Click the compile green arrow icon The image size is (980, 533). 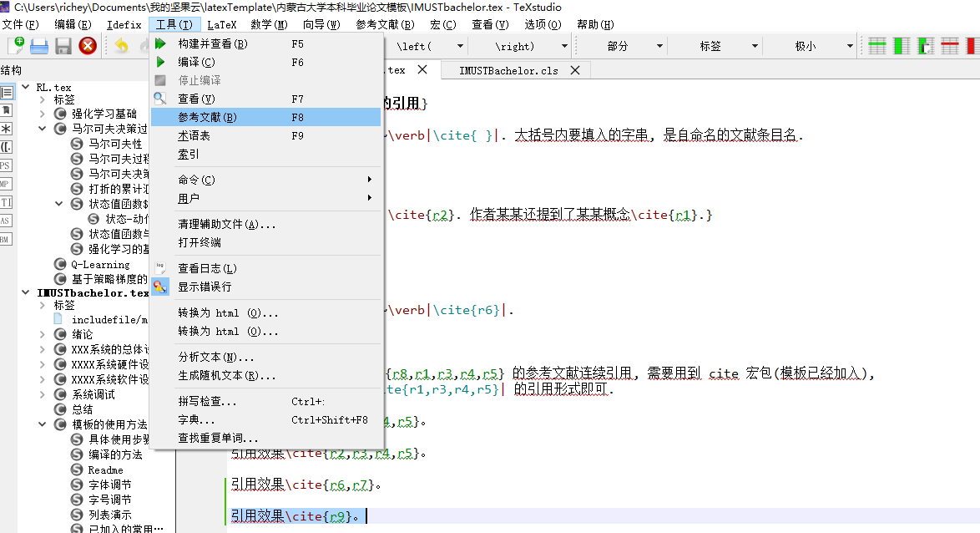pos(160,62)
